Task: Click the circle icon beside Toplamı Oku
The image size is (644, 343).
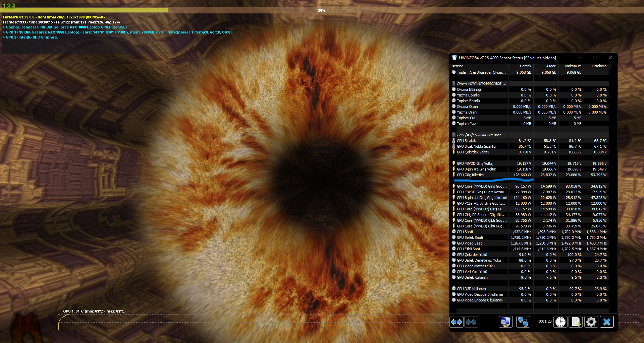Action: [454, 118]
